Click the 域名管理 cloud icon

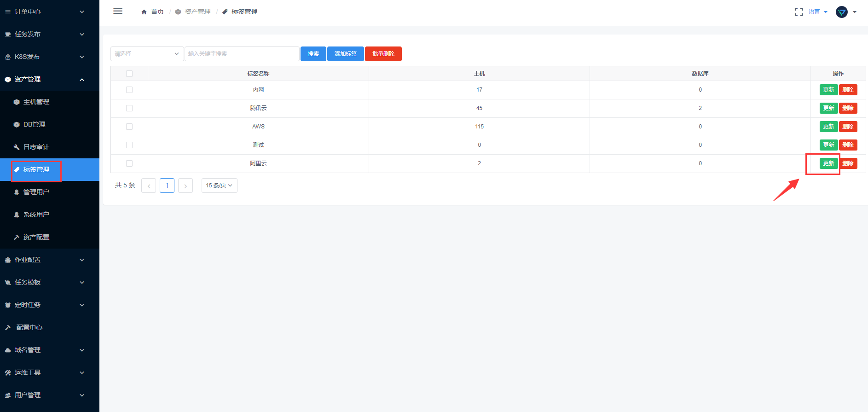coord(8,350)
